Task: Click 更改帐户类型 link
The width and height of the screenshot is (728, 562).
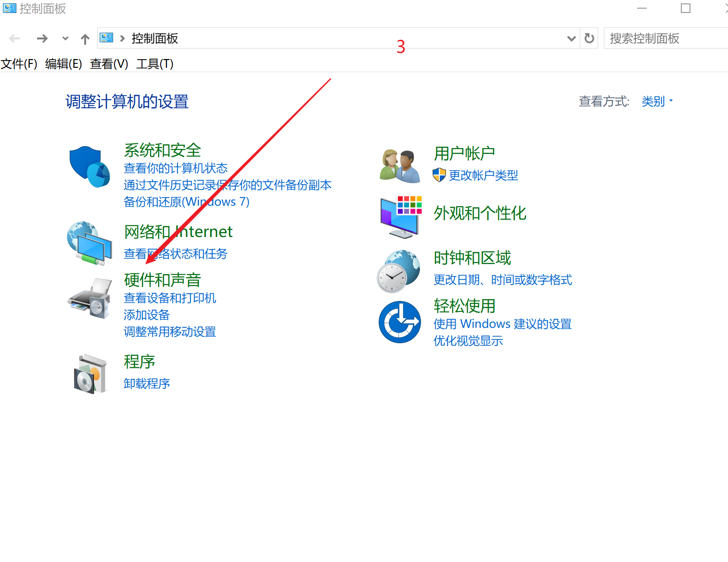Action: [x=484, y=175]
